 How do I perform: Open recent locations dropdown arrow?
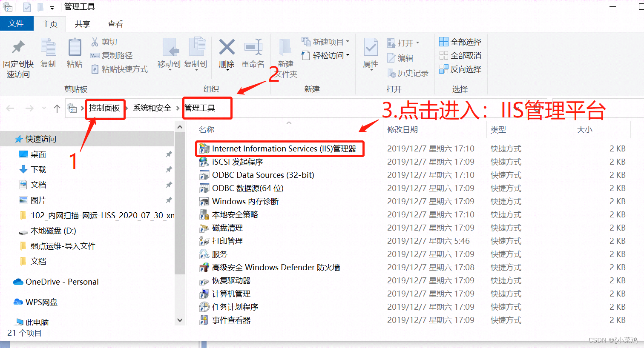click(x=44, y=108)
